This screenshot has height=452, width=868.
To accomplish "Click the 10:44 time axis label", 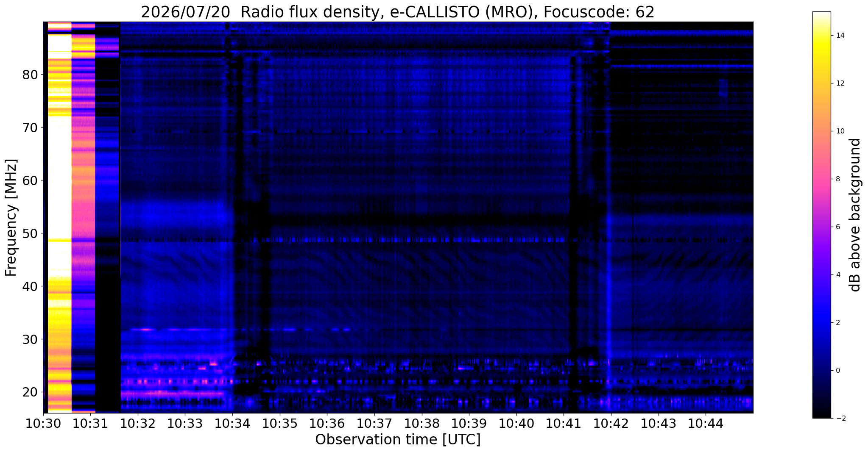I will coord(706,423).
